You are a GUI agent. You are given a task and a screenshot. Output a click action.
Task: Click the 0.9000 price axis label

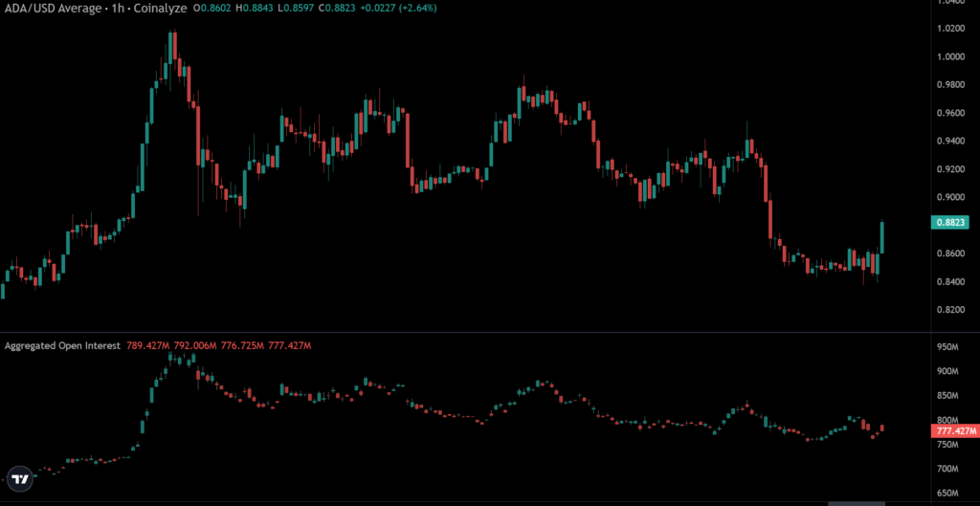coord(950,197)
